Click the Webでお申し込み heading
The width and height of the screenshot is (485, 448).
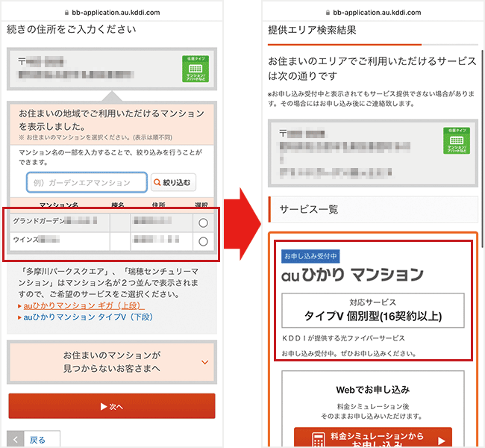pyautogui.click(x=373, y=390)
